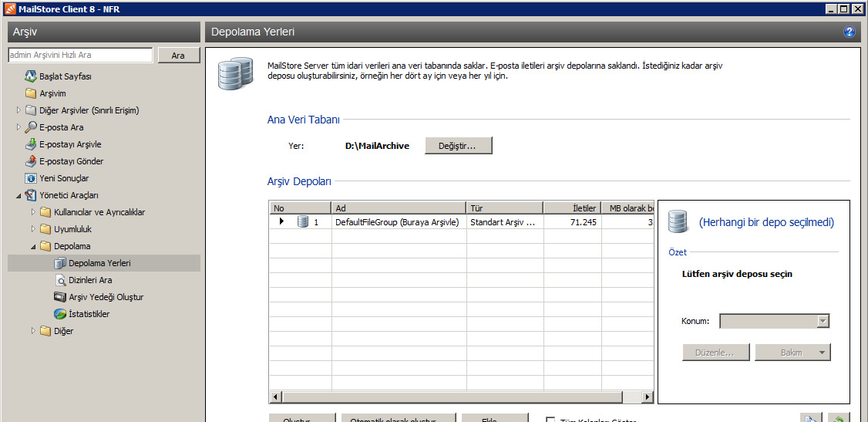Expand Kullanıcılar ve Ayrıcalıklar node
The image size is (868, 422).
pyautogui.click(x=33, y=212)
